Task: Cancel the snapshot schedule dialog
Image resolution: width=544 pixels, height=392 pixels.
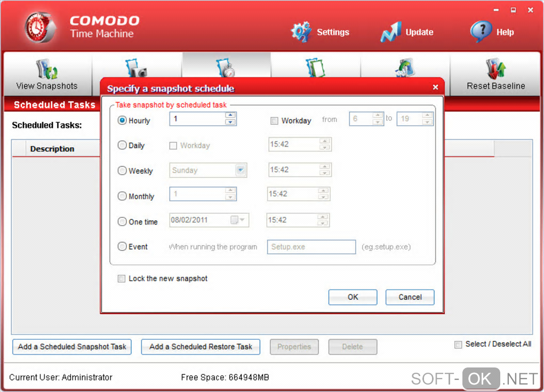Action: pyautogui.click(x=410, y=297)
